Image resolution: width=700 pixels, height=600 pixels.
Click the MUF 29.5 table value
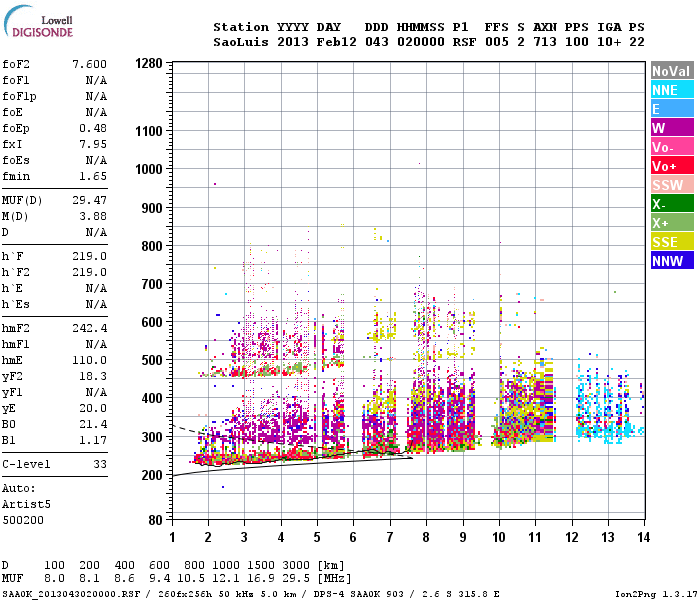point(296,579)
